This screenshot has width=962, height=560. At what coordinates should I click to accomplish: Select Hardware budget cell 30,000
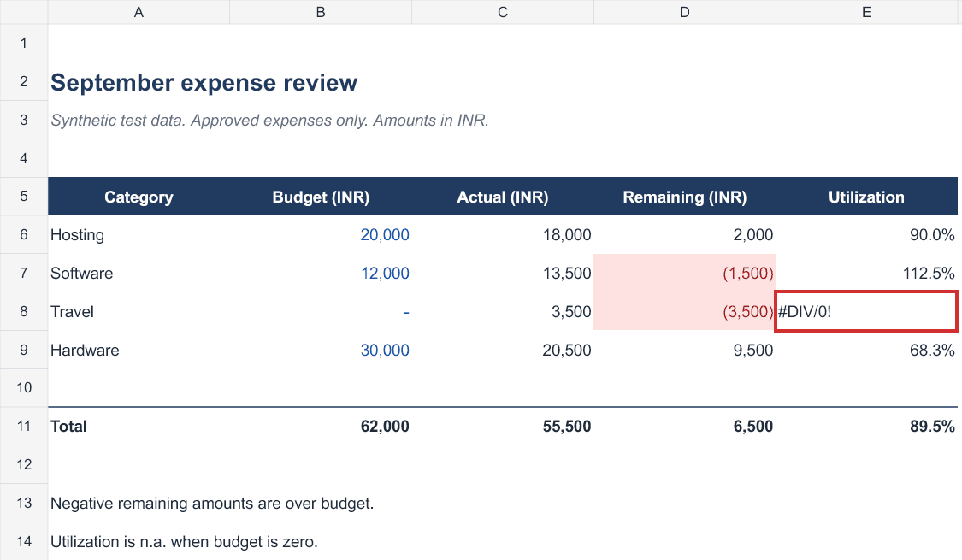pos(321,350)
